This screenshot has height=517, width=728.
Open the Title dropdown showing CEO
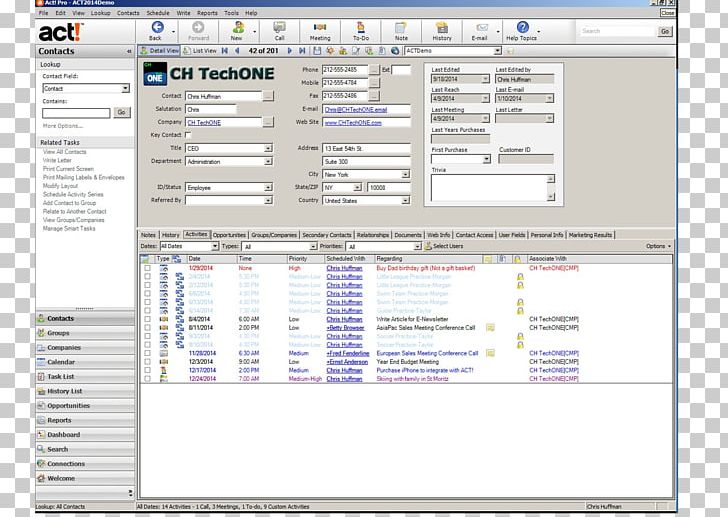268,149
